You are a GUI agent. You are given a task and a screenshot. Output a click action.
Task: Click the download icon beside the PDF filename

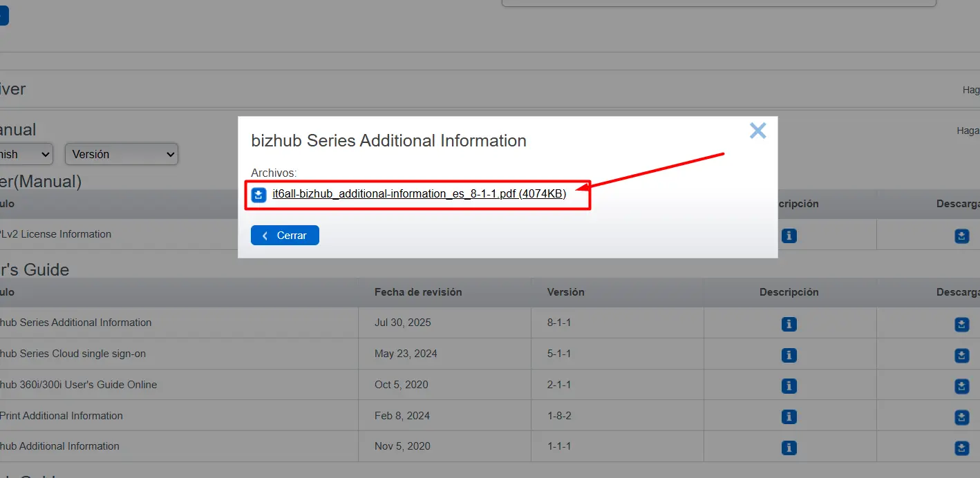click(258, 195)
